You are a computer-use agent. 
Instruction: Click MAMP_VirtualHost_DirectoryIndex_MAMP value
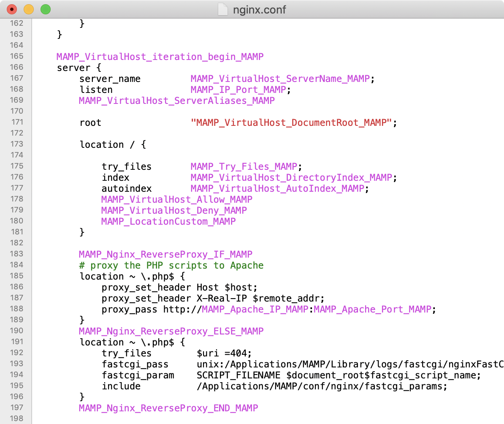pos(291,177)
